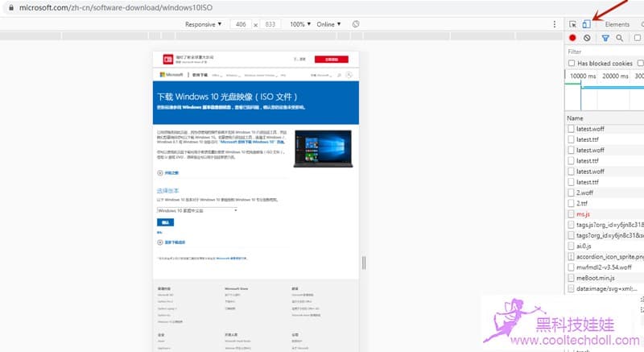
Task: Click the network timeline overview graph
Action: (605, 95)
